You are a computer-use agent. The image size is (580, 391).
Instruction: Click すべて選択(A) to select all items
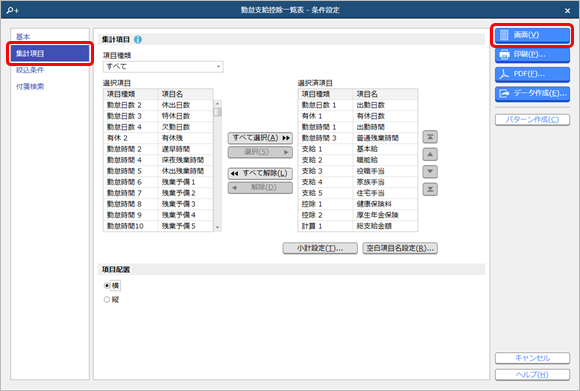(260, 138)
